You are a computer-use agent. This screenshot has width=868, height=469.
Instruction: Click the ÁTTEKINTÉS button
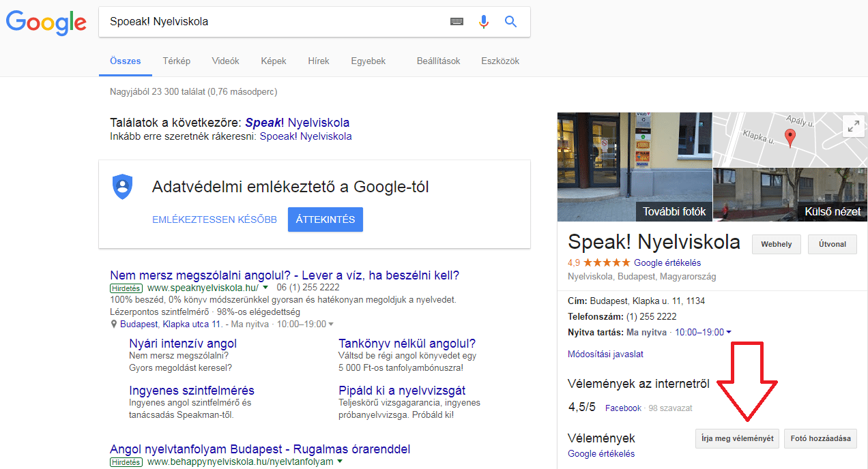point(325,220)
